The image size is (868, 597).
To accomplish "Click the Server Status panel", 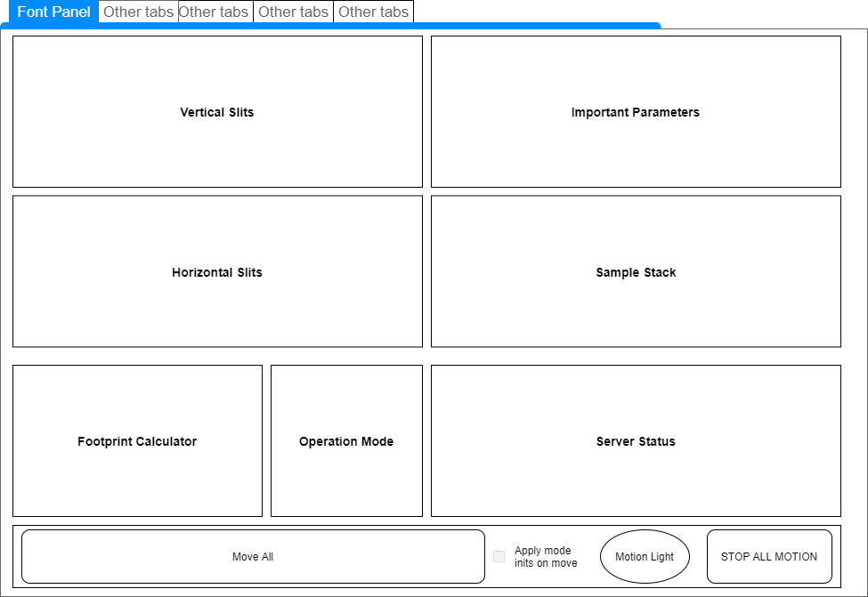I will pos(636,441).
